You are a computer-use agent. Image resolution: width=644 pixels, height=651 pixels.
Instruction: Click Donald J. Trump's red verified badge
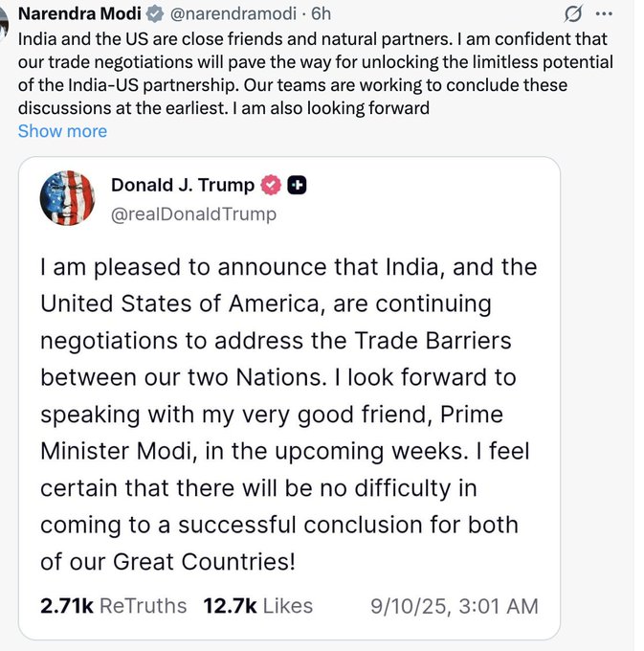(271, 186)
